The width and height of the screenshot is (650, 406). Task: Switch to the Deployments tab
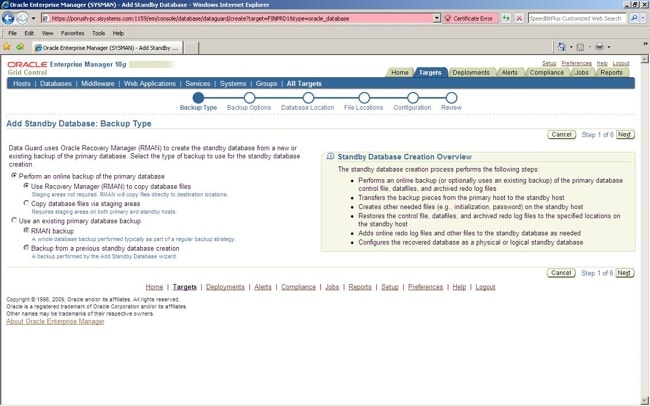tap(471, 72)
